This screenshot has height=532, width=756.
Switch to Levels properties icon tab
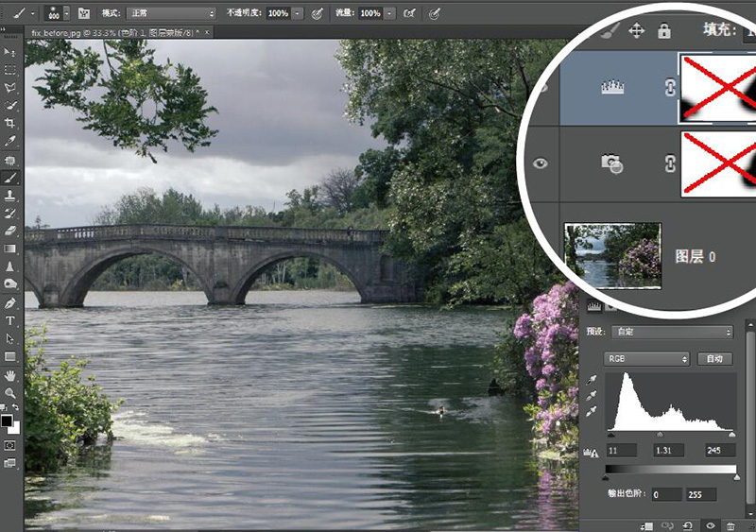[x=594, y=306]
